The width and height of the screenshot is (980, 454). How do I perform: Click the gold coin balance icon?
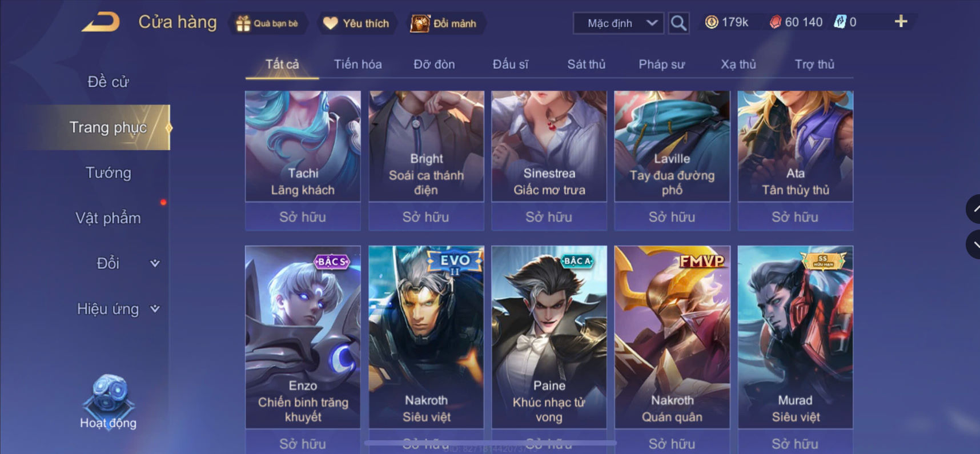click(x=712, y=22)
